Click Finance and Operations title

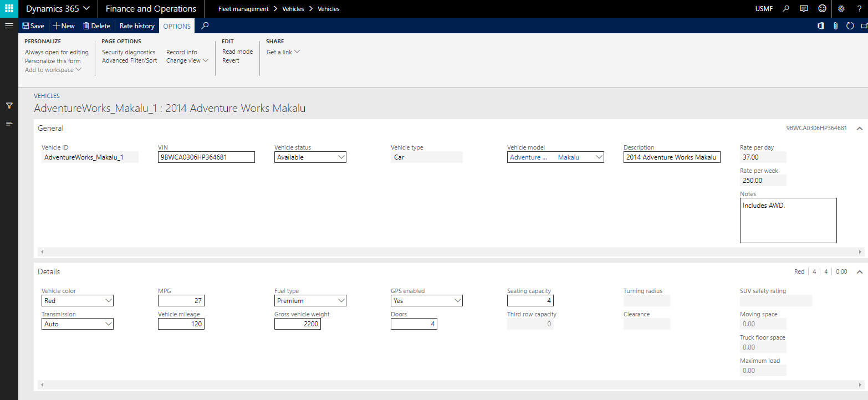coord(151,9)
